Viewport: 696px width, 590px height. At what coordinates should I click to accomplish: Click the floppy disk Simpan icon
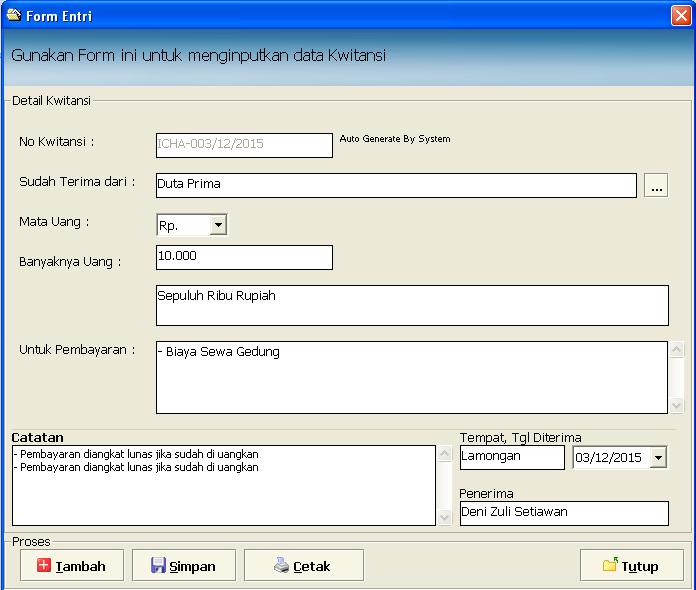[158, 566]
